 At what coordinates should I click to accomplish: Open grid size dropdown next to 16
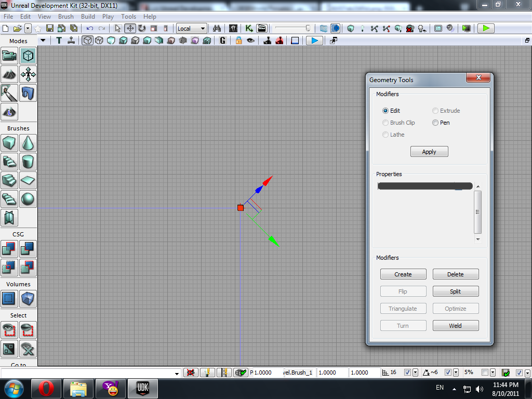pyautogui.click(x=415, y=373)
